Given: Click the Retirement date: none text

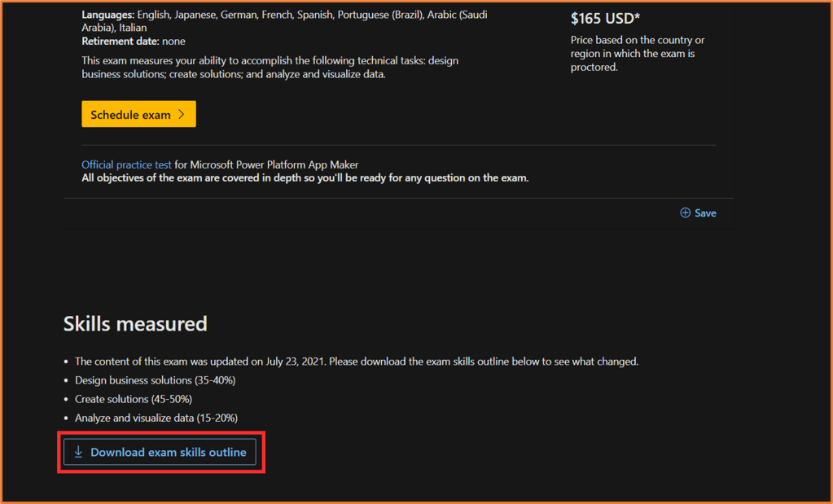Looking at the screenshot, I should (x=134, y=42).
